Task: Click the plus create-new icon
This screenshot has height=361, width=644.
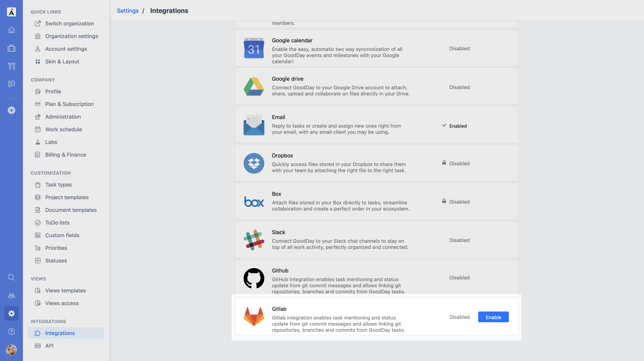Action: (11, 110)
